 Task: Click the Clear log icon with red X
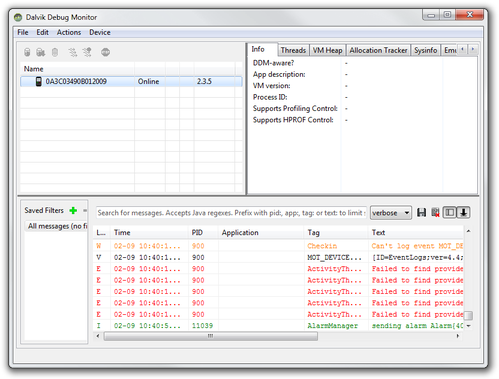click(435, 213)
